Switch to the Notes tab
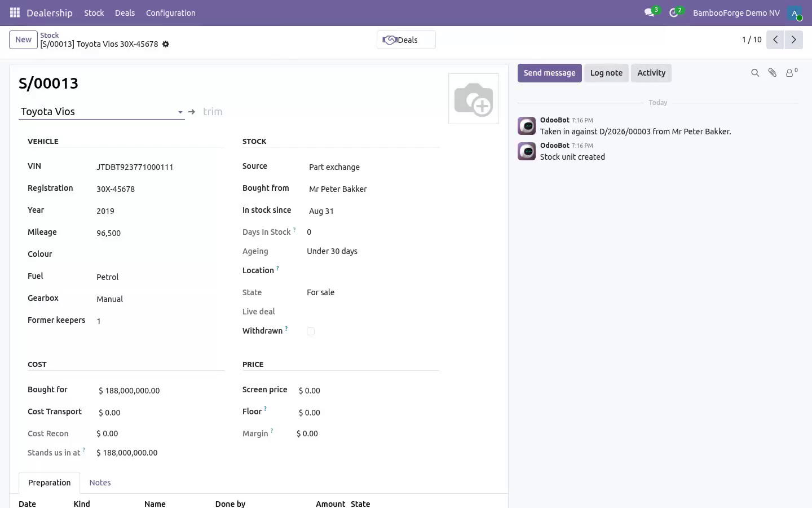The width and height of the screenshot is (812, 508). pos(100,483)
